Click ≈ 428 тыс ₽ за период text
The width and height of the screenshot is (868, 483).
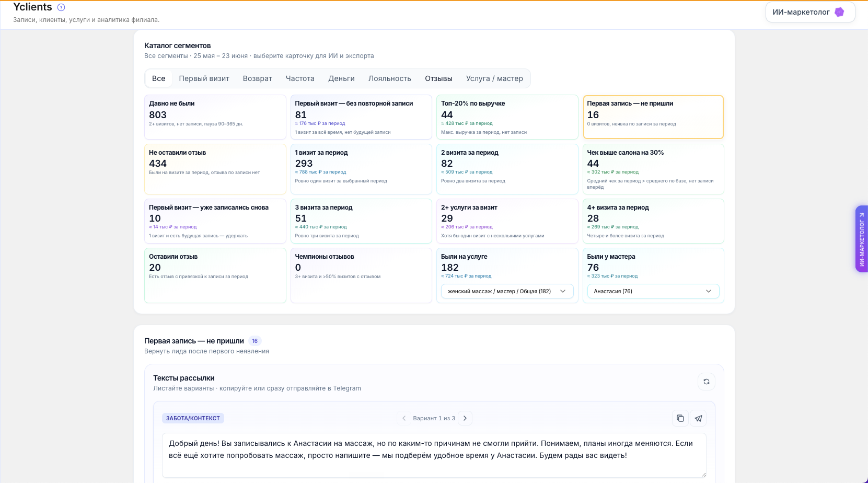pyautogui.click(x=467, y=123)
